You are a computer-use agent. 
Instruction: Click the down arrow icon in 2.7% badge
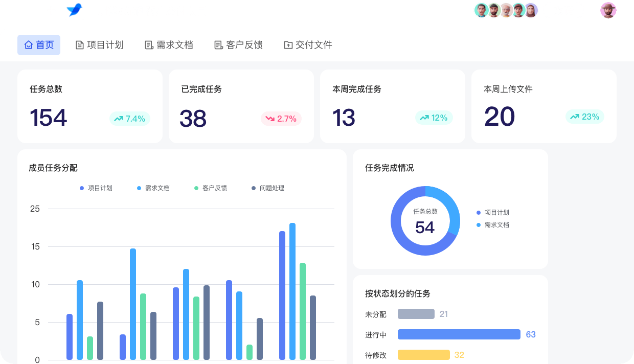270,119
